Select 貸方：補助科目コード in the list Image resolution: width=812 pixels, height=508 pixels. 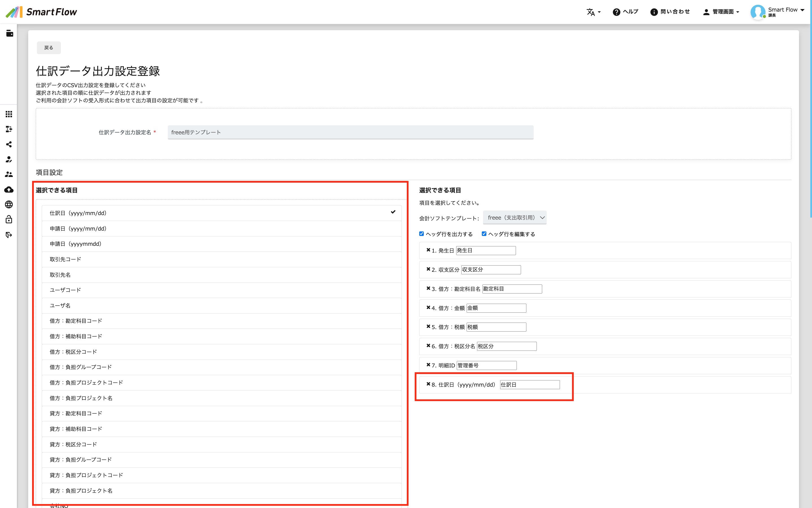221,429
